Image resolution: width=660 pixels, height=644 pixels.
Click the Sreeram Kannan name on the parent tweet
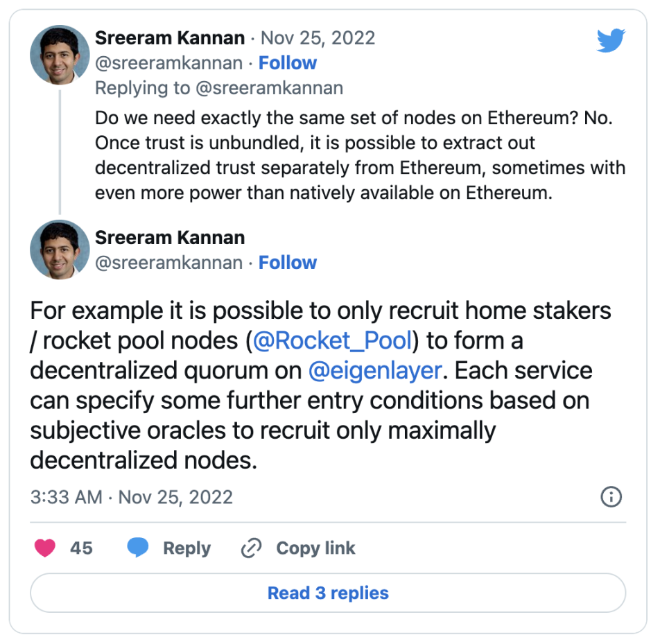coord(170,37)
